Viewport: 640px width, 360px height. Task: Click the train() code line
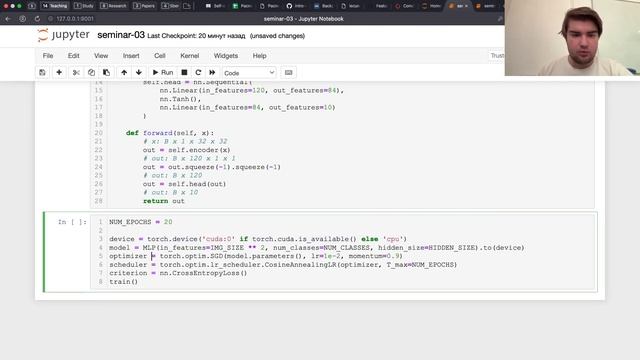click(x=123, y=282)
